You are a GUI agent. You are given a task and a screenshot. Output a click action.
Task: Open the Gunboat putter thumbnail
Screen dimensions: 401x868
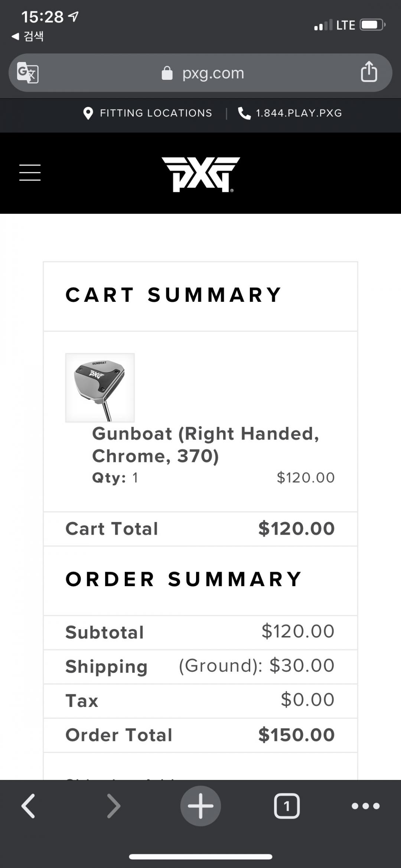(100, 388)
